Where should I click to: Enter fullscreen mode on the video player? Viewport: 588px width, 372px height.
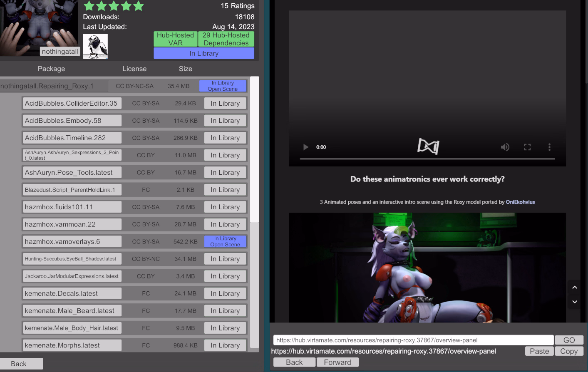527,147
